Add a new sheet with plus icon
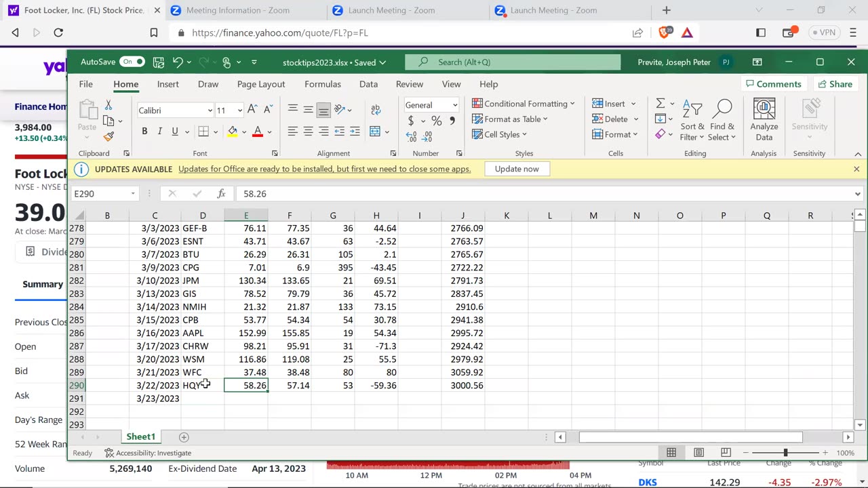 point(184,437)
